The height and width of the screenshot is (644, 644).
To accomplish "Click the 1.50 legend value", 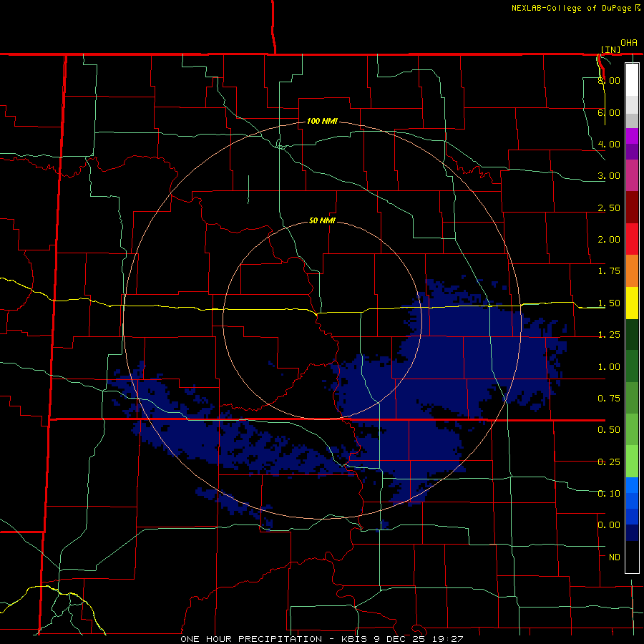I will 609,303.
